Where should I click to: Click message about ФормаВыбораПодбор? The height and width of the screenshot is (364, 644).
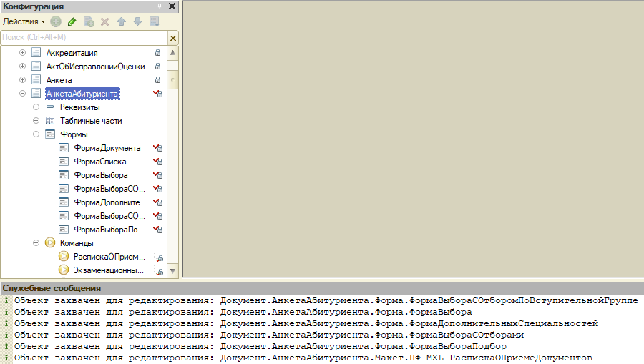point(260,346)
